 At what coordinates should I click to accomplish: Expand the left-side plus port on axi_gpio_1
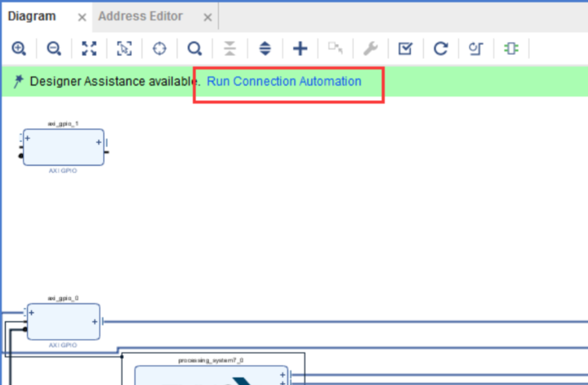(x=28, y=138)
